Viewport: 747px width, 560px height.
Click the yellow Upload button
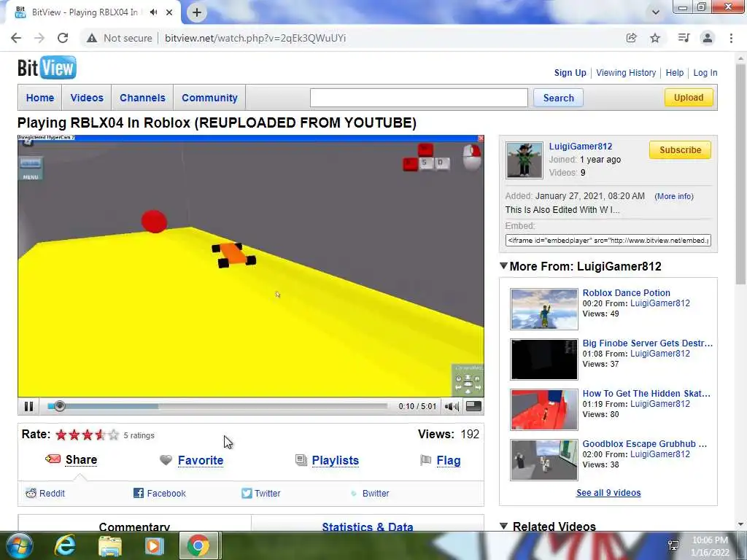(689, 97)
